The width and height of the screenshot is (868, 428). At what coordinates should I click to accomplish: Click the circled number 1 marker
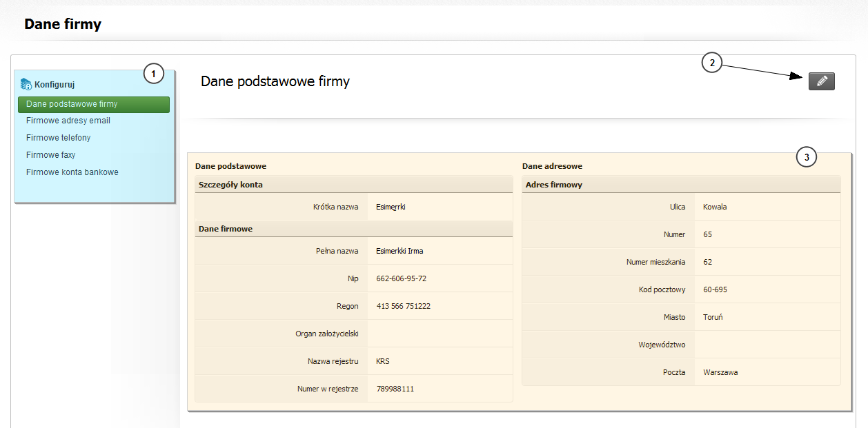[x=153, y=73]
